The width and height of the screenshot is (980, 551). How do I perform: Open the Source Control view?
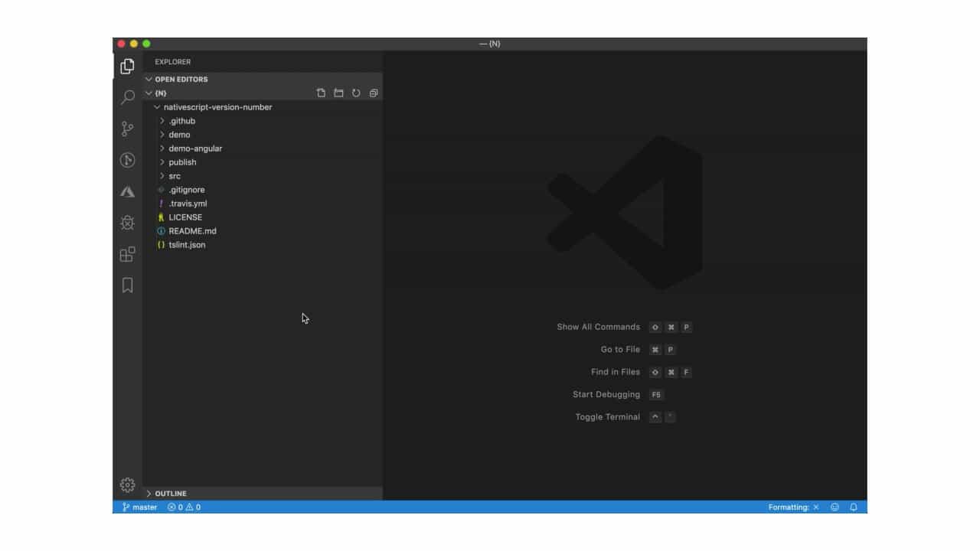coord(127,129)
